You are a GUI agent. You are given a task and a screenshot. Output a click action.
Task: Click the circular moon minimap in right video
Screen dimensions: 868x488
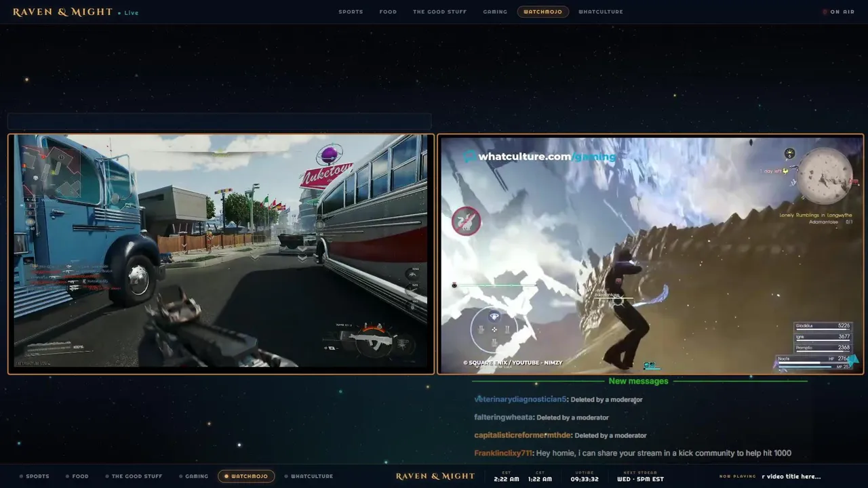coord(825,175)
